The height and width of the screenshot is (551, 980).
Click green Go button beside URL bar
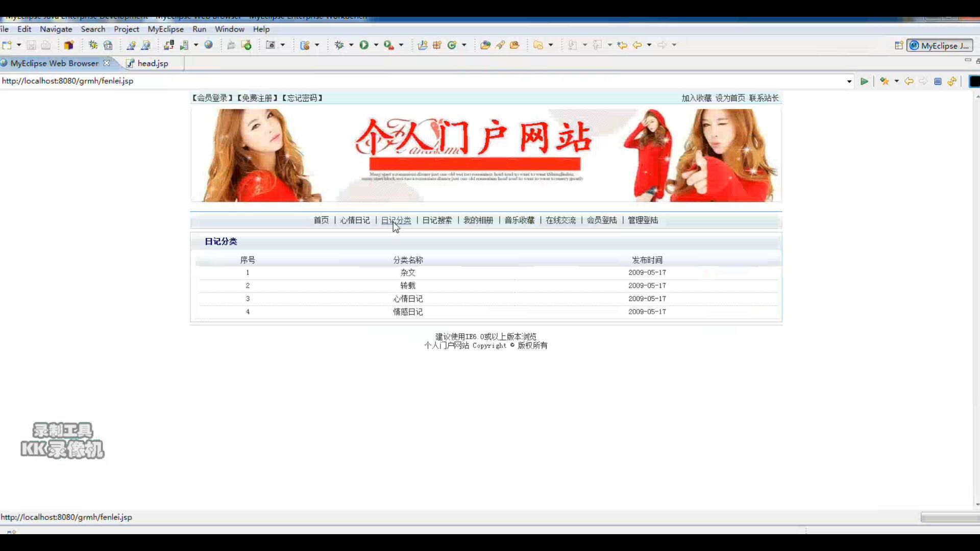tap(864, 81)
